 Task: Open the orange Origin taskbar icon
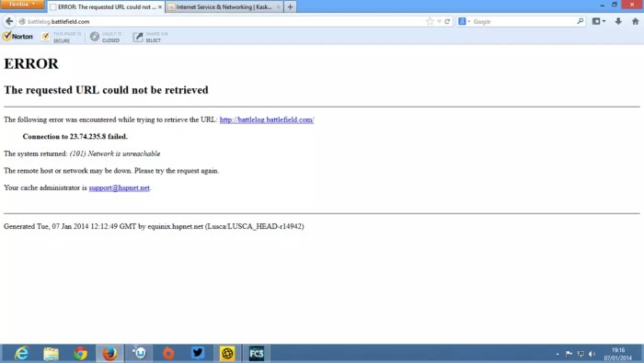click(168, 353)
